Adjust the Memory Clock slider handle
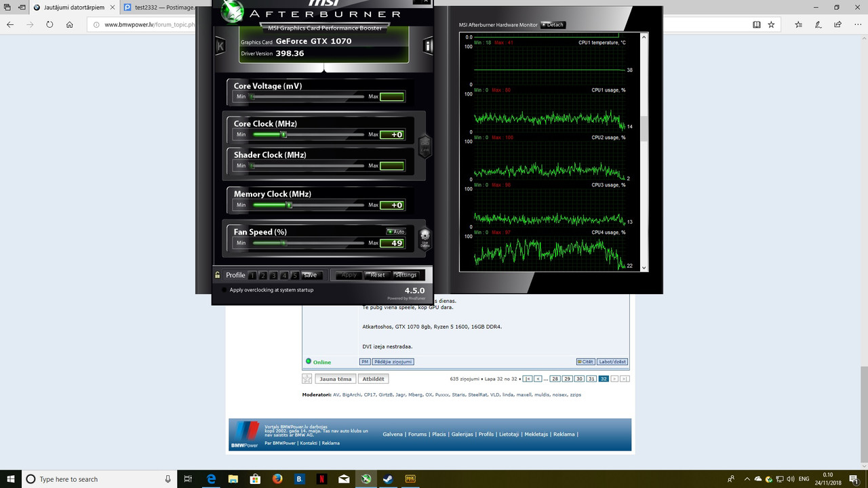Screen dimensions: 868x488 click(289, 205)
